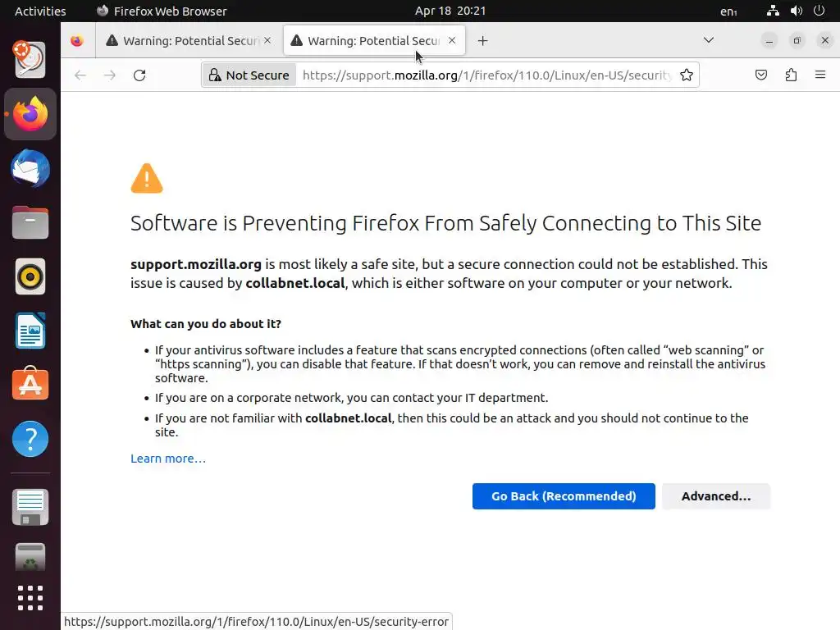
Task: Reload the current page
Action: point(139,75)
